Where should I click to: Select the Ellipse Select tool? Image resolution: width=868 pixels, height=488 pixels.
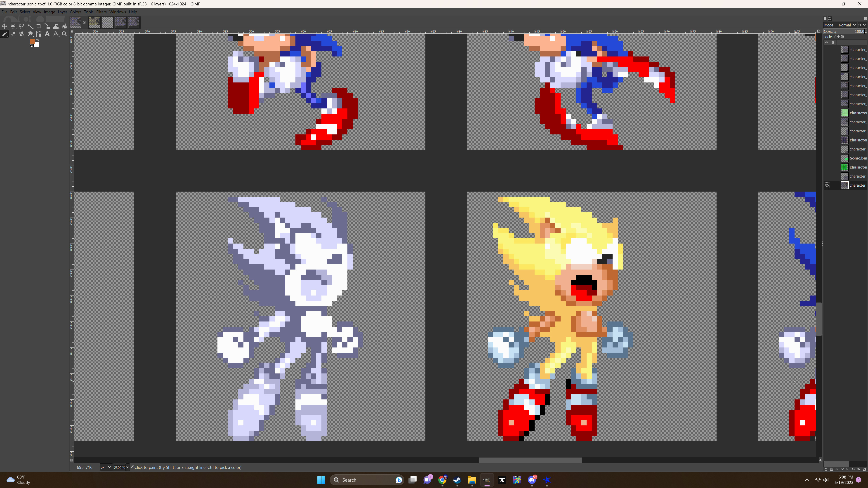point(13,26)
